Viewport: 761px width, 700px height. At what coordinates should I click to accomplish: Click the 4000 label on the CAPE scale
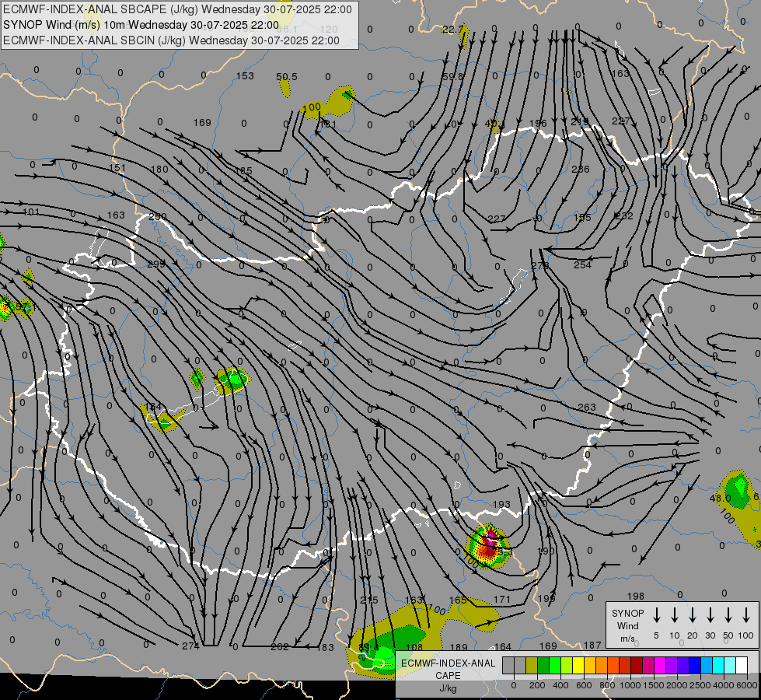723,685
